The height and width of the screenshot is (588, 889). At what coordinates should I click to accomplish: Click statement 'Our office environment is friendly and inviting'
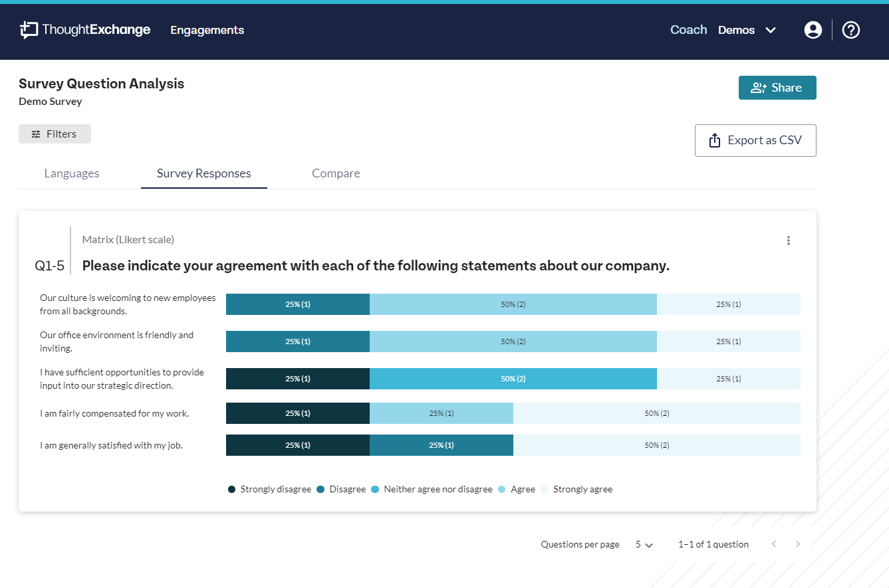(117, 342)
